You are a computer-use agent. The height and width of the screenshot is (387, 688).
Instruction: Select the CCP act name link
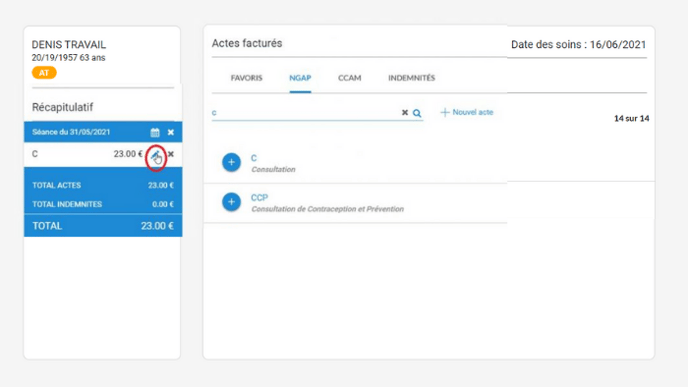(x=259, y=197)
